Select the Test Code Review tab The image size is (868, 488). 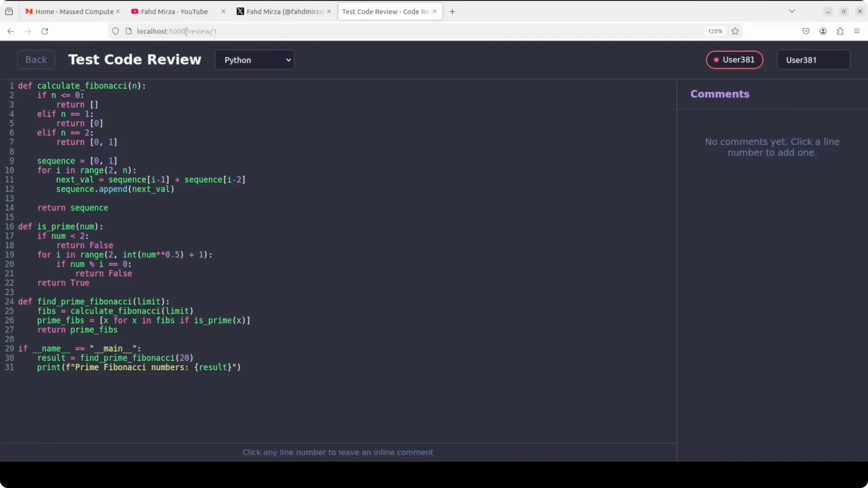coord(390,12)
